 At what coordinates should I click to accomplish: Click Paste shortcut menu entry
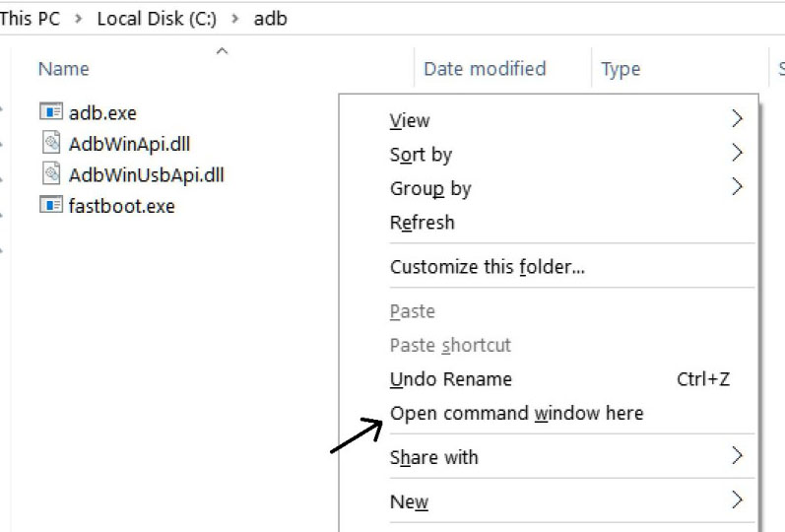tap(450, 345)
